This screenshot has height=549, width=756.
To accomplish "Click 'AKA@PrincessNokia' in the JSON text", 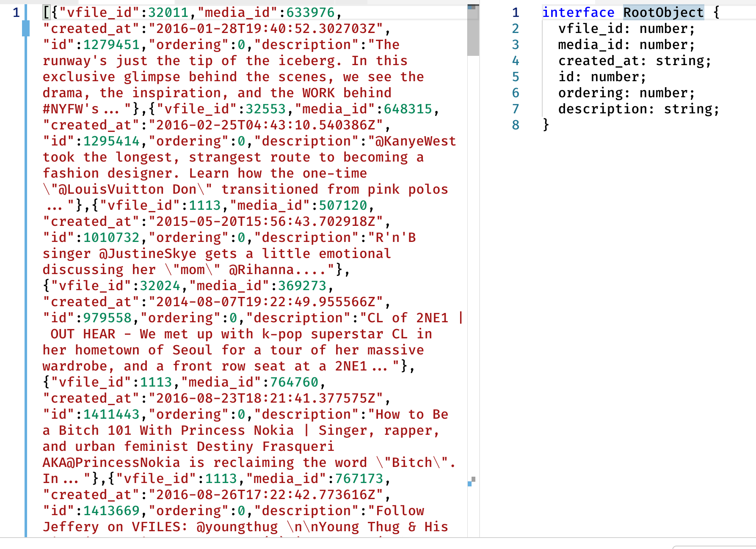I will point(111,463).
